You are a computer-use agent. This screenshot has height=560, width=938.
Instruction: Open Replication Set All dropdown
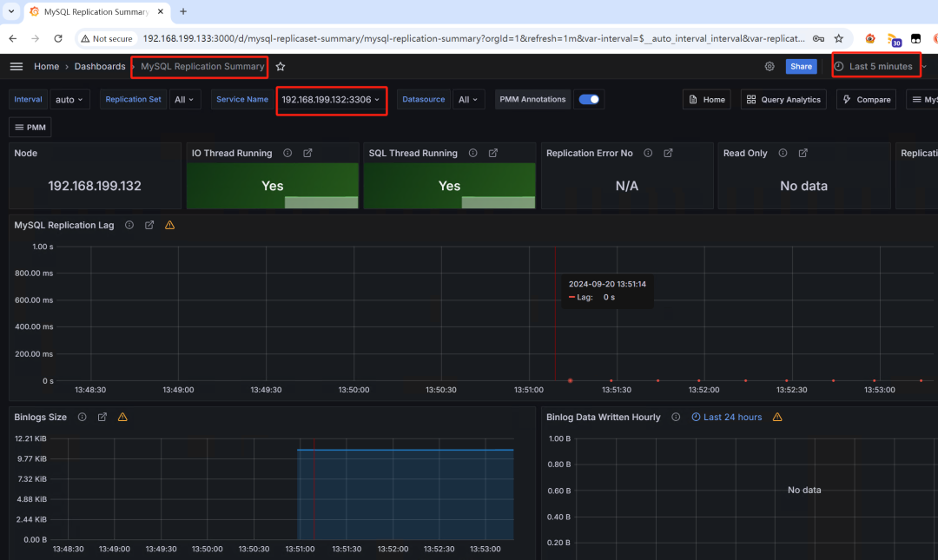[184, 99]
